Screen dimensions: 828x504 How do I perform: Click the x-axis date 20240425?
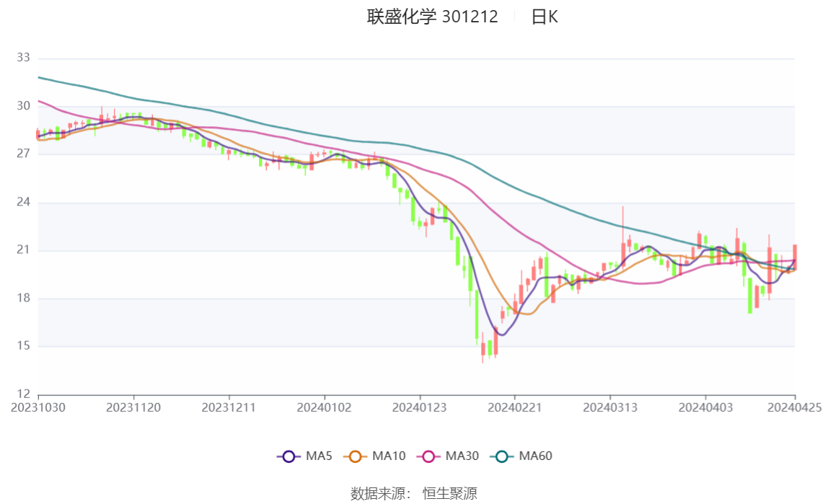(x=795, y=408)
